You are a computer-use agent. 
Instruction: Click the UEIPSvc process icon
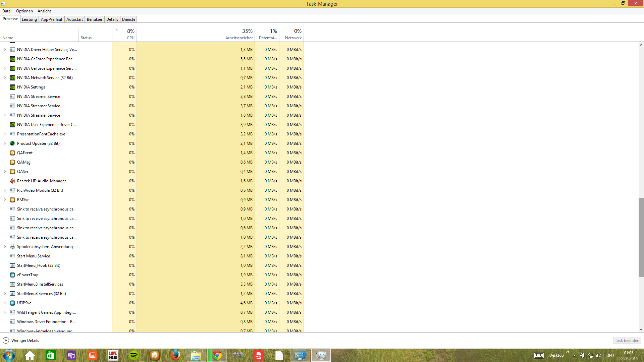click(x=12, y=303)
